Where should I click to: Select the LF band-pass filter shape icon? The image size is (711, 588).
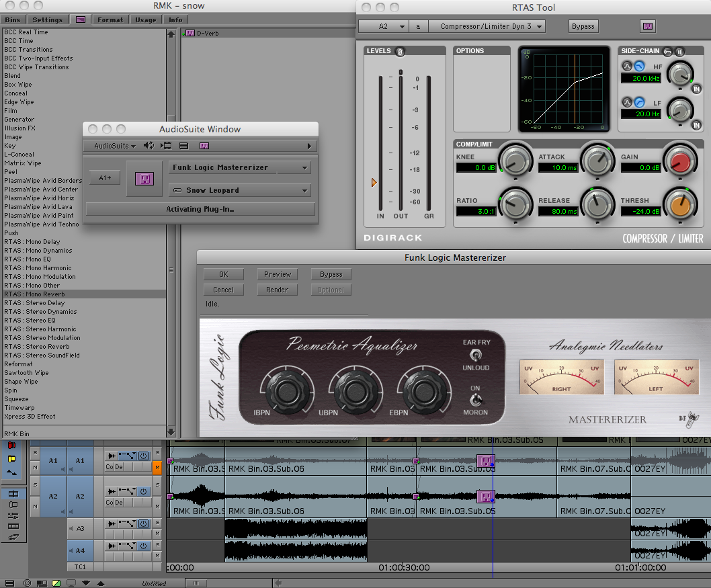[x=627, y=102]
